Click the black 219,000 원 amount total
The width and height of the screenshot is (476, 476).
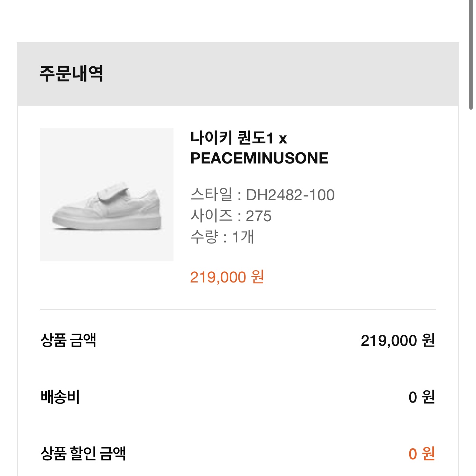click(x=398, y=341)
